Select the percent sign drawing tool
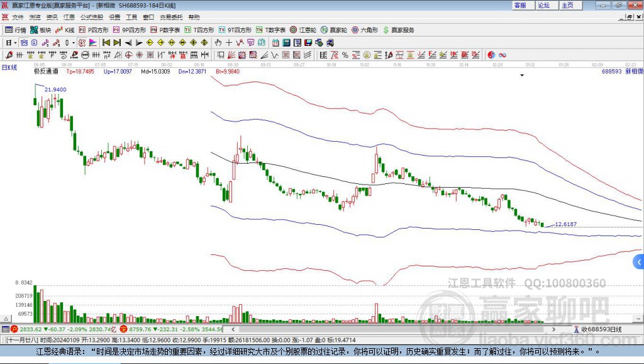This screenshot has width=644, height=364. click(x=345, y=55)
